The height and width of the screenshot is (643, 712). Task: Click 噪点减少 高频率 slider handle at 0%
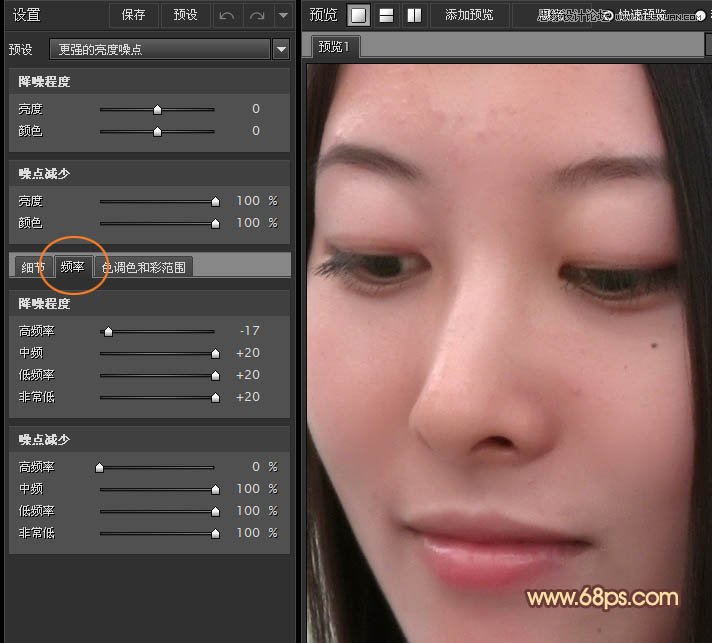[99, 467]
